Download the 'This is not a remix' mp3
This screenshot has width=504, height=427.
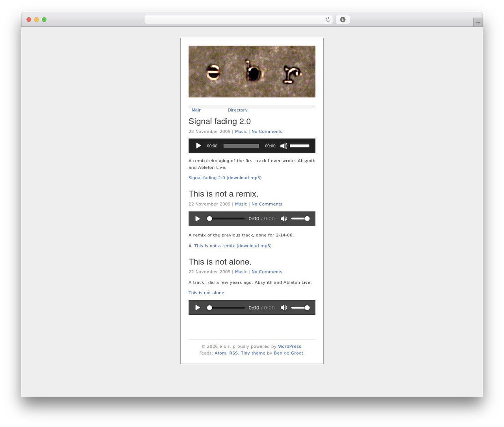tap(233, 246)
